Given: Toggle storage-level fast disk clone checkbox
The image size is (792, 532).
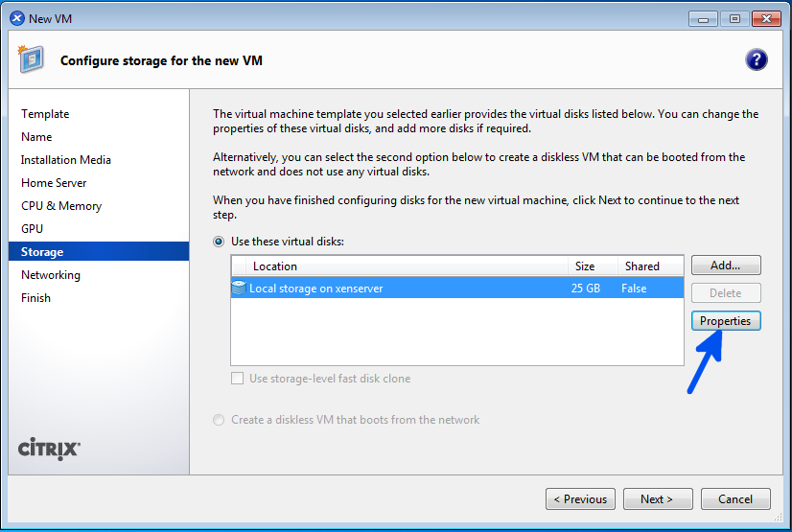Looking at the screenshot, I should pyautogui.click(x=238, y=379).
